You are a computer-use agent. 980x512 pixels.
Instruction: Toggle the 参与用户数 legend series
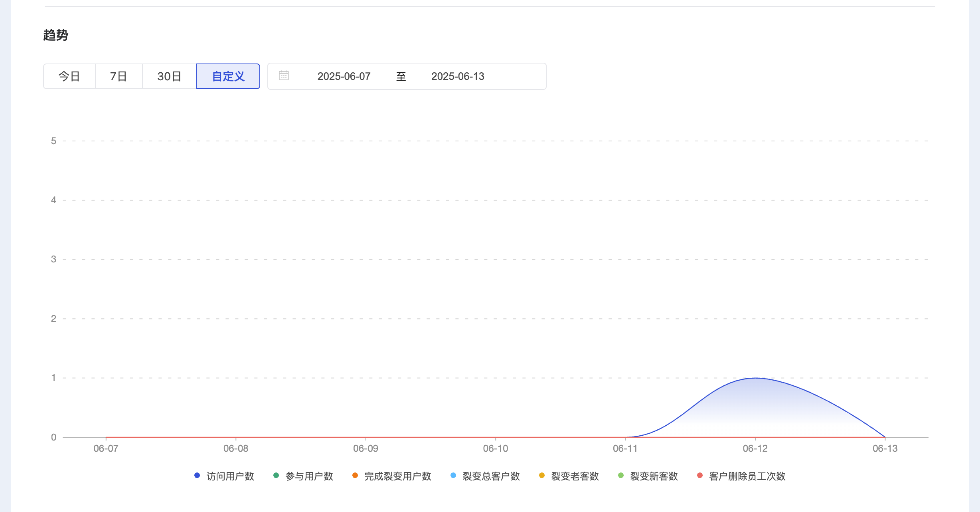point(304,476)
